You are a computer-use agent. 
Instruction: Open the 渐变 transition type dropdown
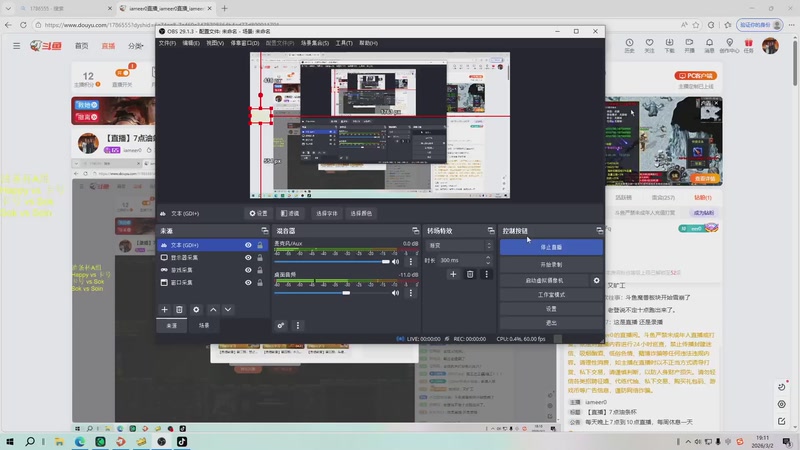[459, 245]
